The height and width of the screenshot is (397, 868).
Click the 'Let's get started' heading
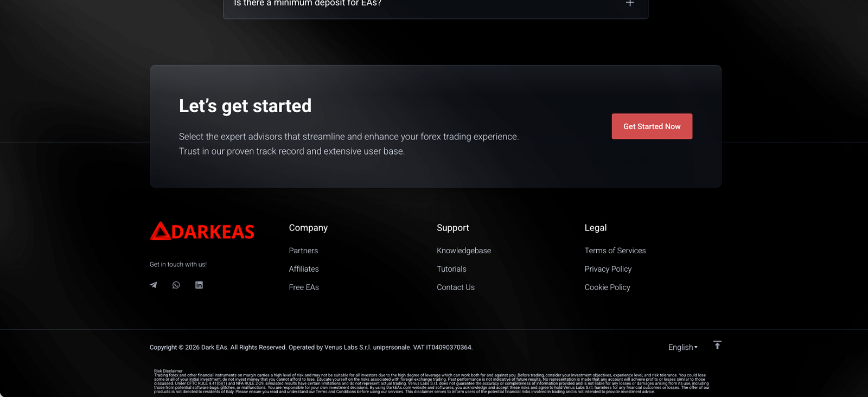[245, 106]
